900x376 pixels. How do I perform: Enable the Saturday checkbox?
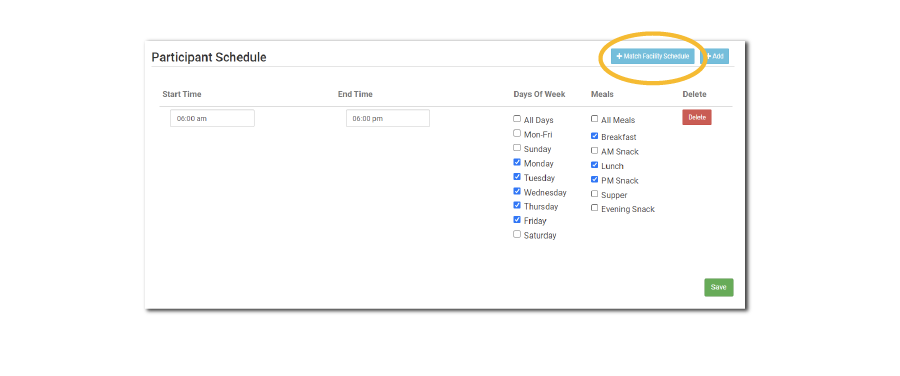tap(517, 234)
